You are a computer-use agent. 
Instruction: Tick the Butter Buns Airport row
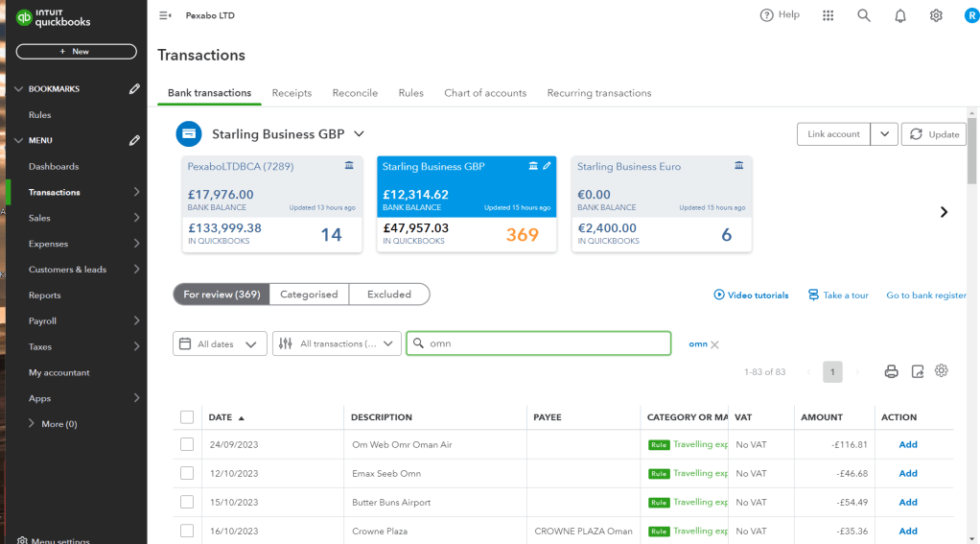[x=187, y=502]
